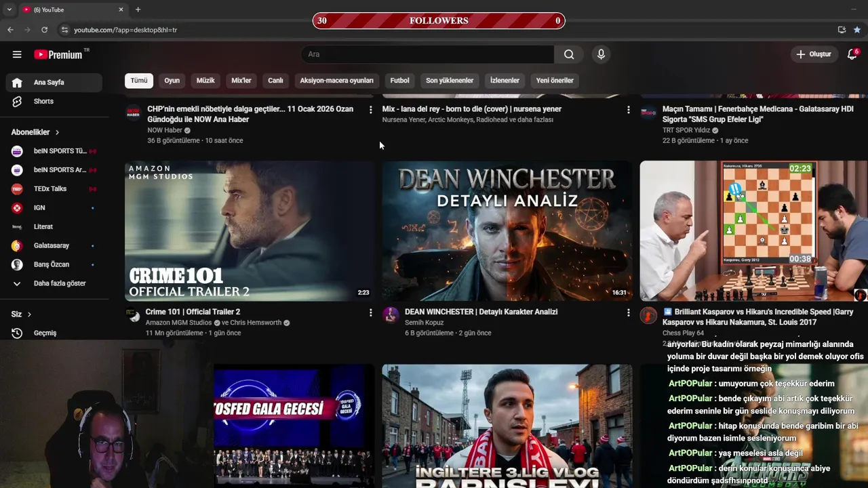Click the address bar URL
The width and height of the screenshot is (868, 488).
click(x=125, y=30)
